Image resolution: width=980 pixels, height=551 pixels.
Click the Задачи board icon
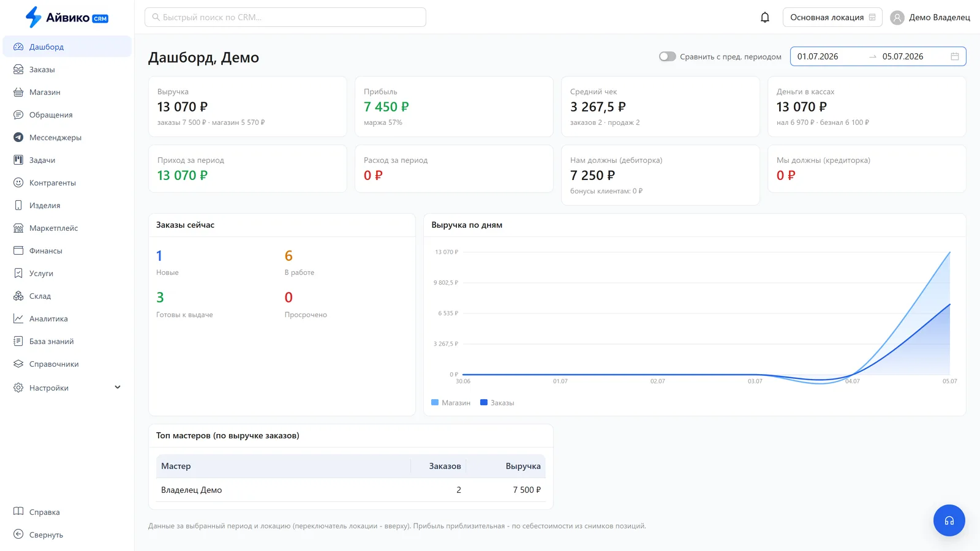(x=18, y=160)
